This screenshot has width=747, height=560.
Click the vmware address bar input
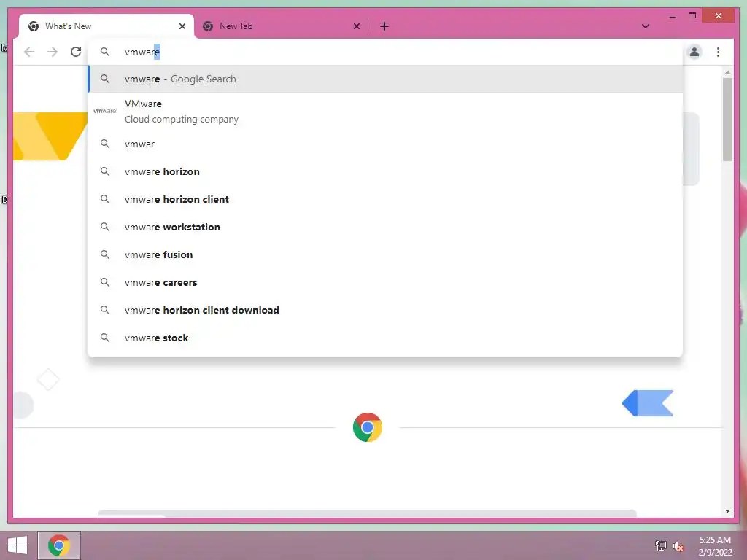pyautogui.click(x=385, y=52)
